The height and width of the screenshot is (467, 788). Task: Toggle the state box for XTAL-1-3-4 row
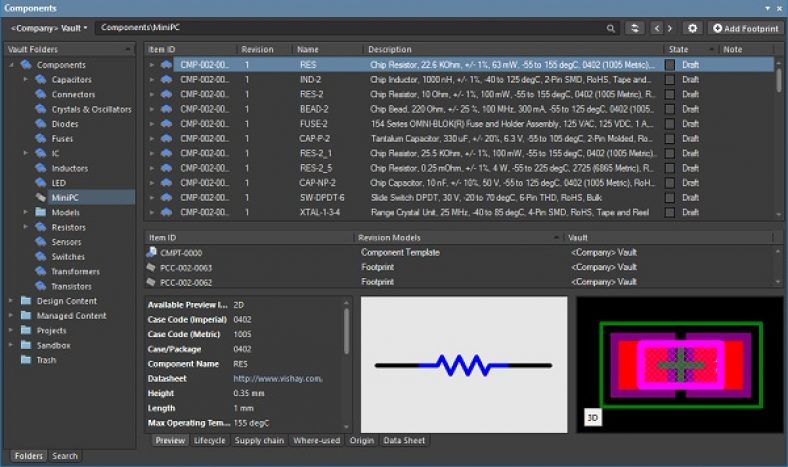click(x=670, y=213)
